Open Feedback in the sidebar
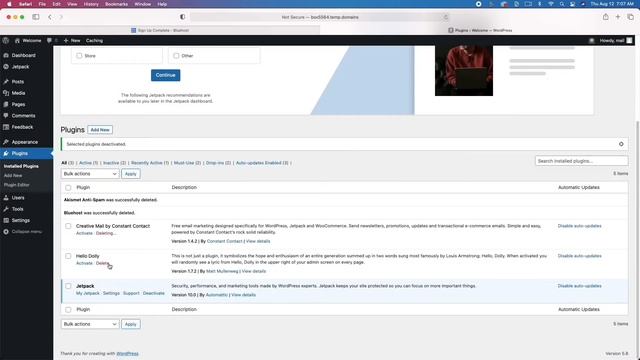The width and height of the screenshot is (640, 360). tap(22, 127)
